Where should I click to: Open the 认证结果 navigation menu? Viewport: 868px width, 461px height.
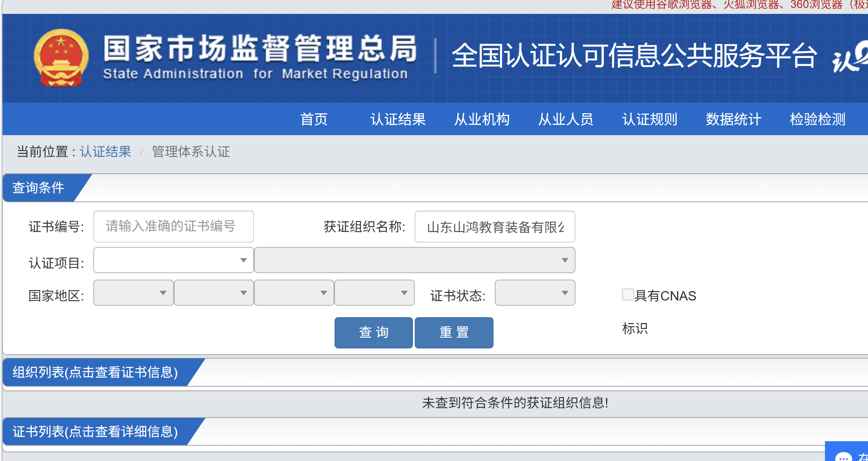pos(398,119)
